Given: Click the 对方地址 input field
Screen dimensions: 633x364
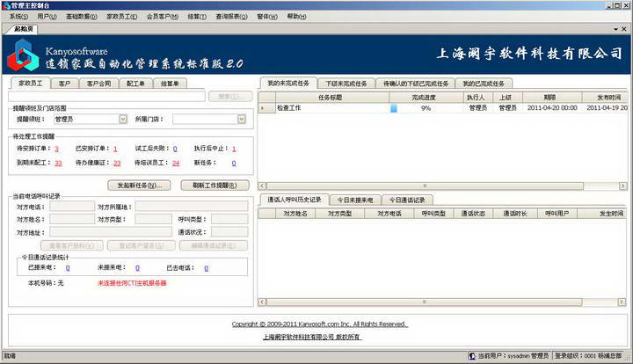Looking at the screenshot, I should [x=111, y=231].
